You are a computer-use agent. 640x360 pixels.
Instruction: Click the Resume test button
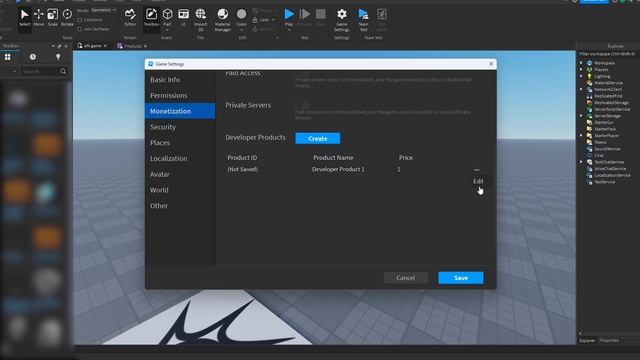[x=304, y=17]
